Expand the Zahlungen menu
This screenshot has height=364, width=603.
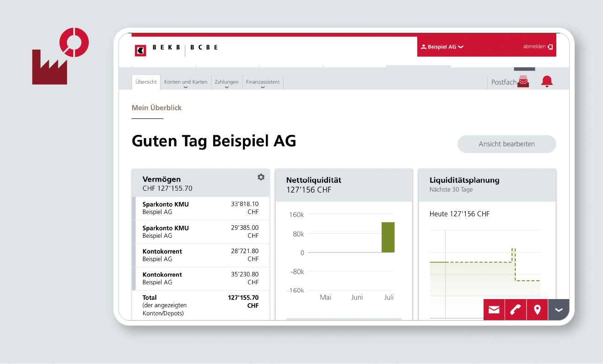[226, 82]
